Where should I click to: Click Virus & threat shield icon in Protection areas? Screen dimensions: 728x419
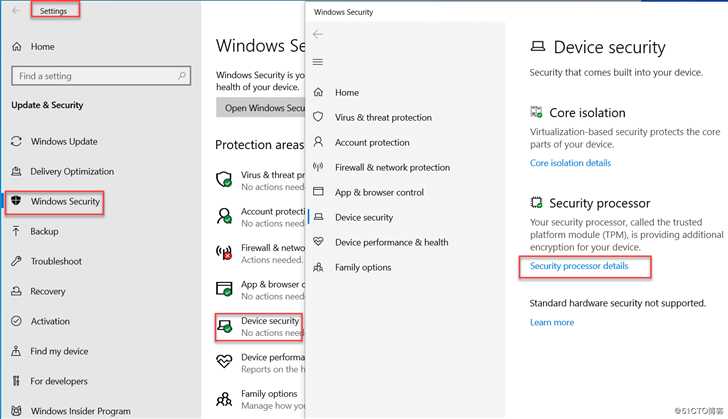[224, 179]
